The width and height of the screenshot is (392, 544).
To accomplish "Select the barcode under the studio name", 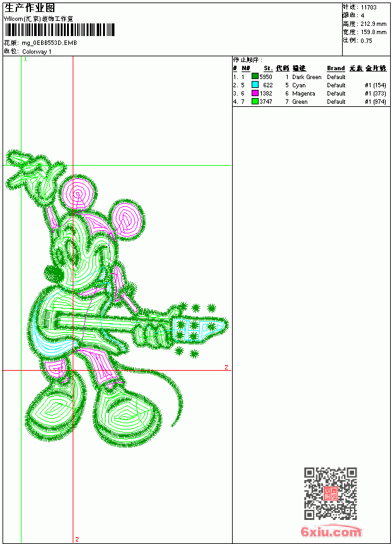I will pos(59,30).
